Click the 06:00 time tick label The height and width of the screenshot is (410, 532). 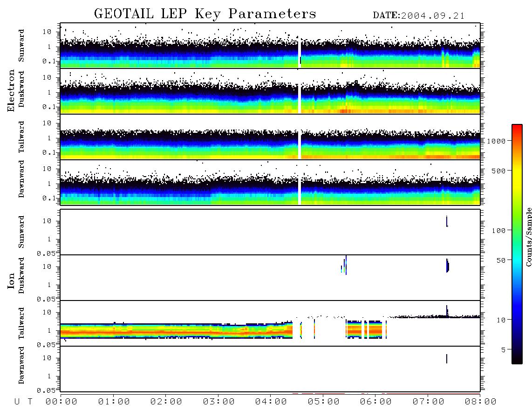[376, 402]
